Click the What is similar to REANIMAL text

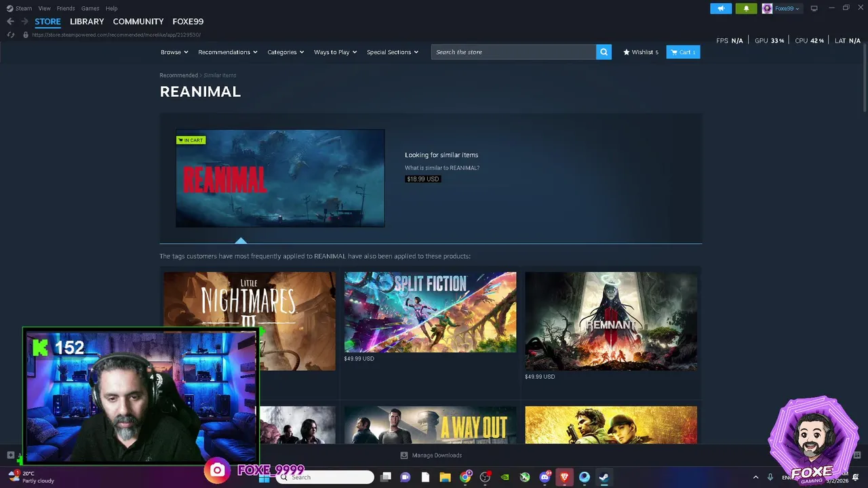click(x=442, y=168)
